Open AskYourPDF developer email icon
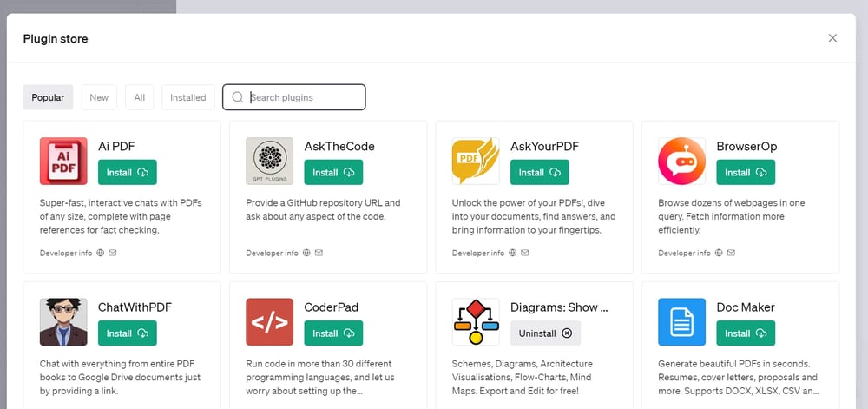This screenshot has width=868, height=409. 525,253
